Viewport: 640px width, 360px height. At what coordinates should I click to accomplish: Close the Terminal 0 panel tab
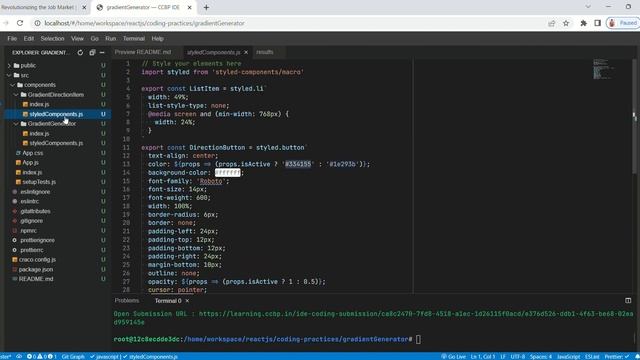point(187,301)
